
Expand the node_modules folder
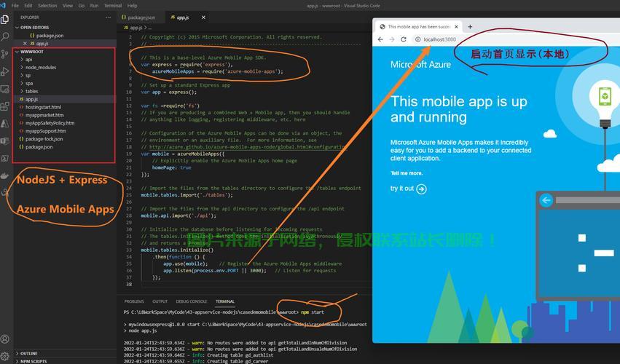[41, 67]
